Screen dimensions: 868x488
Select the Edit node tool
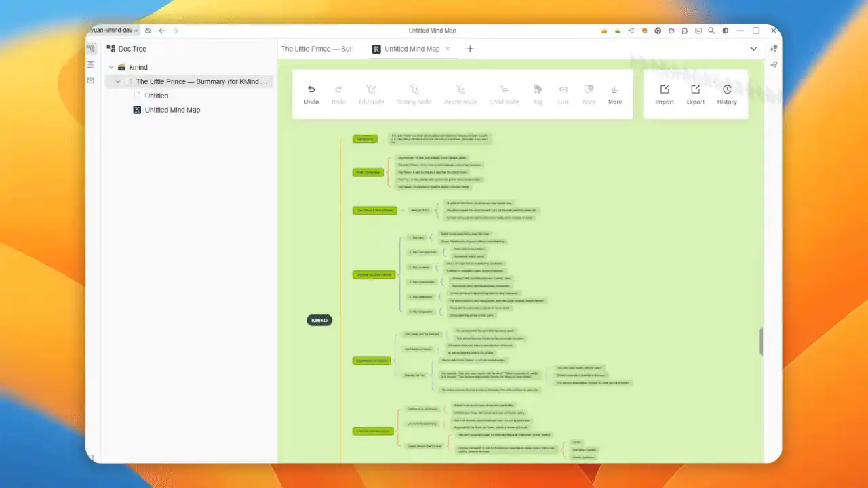371,94
